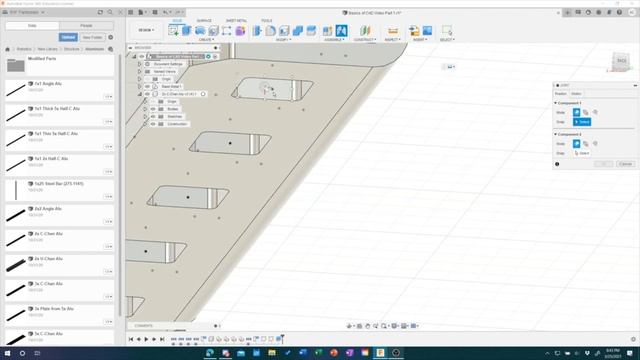Collapse Component 1 section in Joint dialog

point(556,103)
